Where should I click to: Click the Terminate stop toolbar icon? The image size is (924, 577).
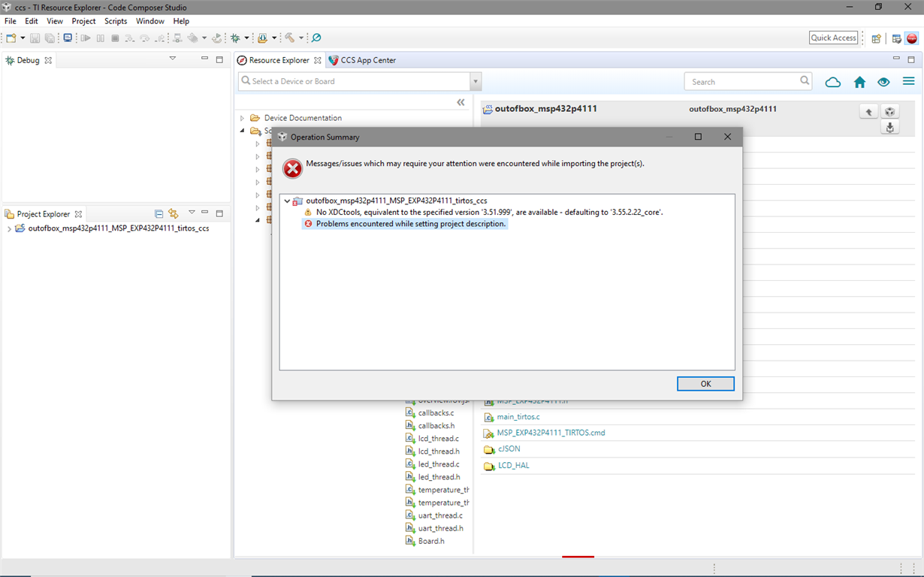tap(115, 38)
